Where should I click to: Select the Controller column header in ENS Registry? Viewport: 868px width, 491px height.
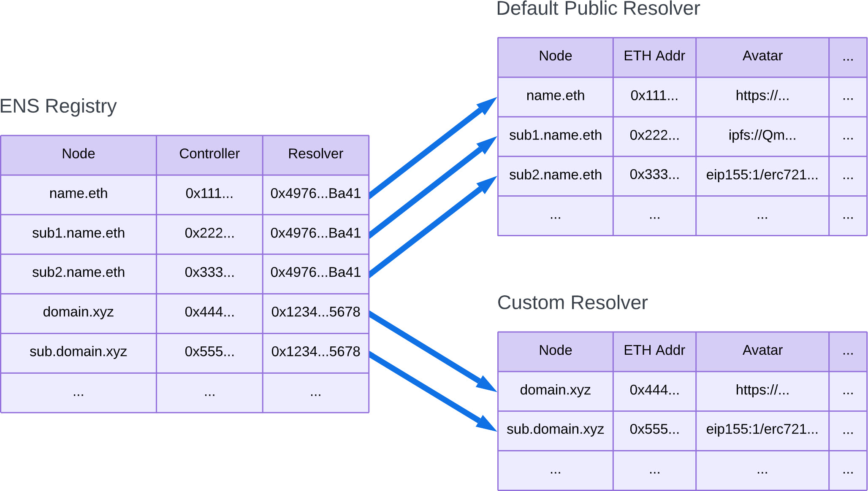209,154
